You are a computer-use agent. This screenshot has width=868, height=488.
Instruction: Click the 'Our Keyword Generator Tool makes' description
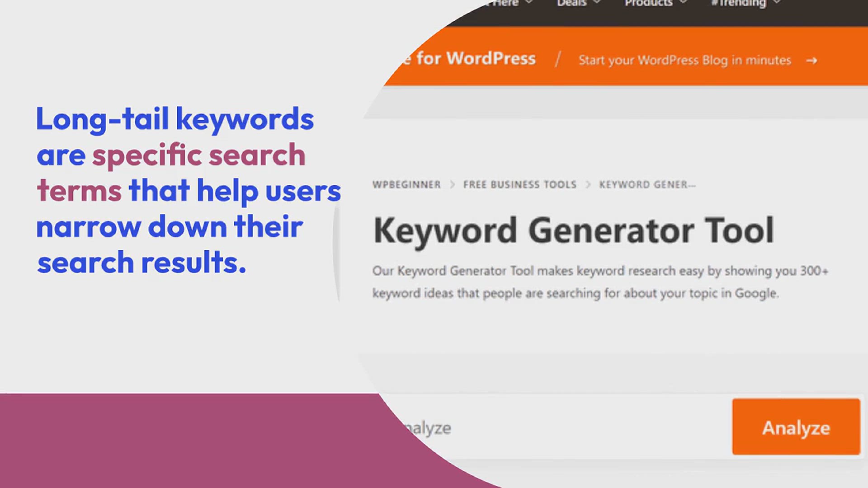coord(600,271)
